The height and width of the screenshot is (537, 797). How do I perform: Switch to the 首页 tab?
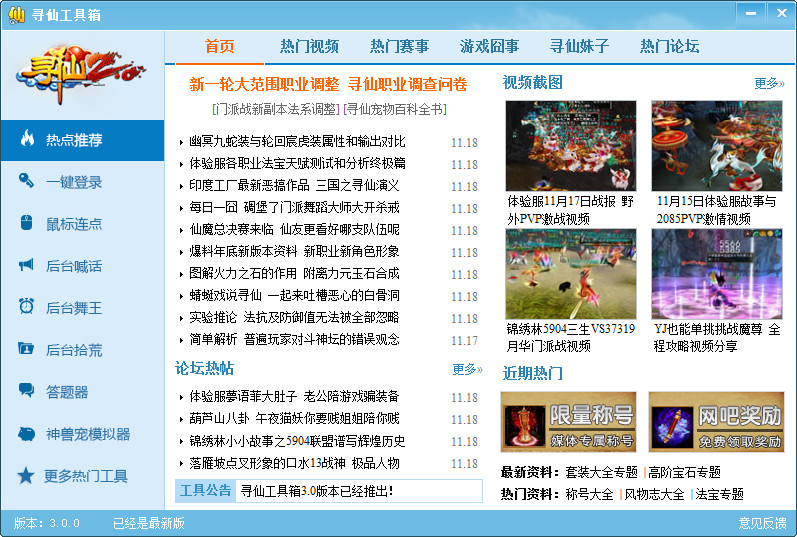[x=220, y=47]
